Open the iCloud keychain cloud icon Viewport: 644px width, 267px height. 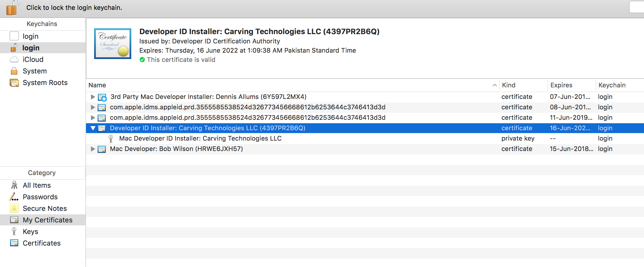tap(14, 60)
